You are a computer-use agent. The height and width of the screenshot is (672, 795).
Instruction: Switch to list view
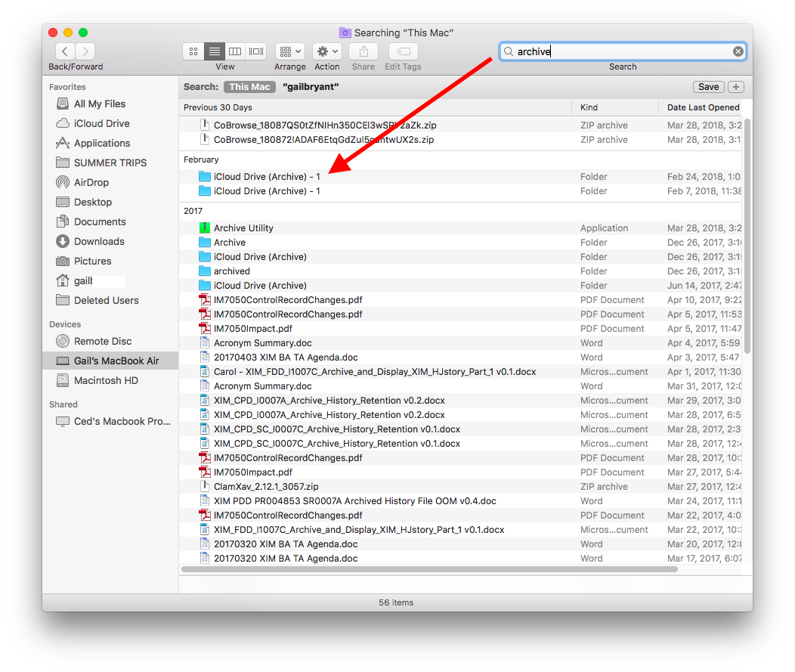[215, 51]
